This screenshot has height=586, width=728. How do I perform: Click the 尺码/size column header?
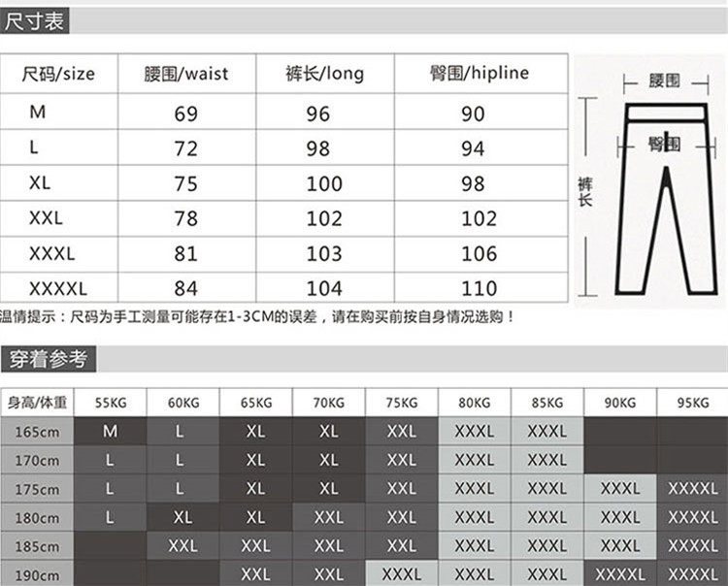click(x=58, y=74)
